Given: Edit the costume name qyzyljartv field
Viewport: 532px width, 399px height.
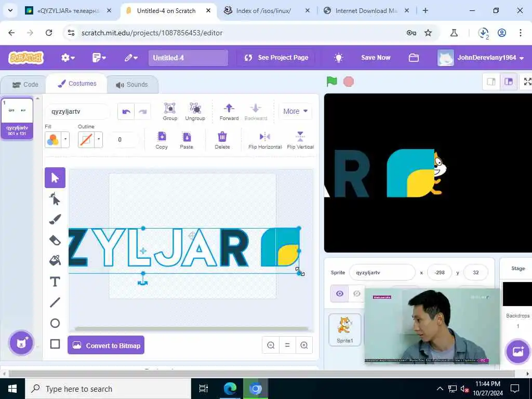Looking at the screenshot, I should pyautogui.click(x=77, y=112).
